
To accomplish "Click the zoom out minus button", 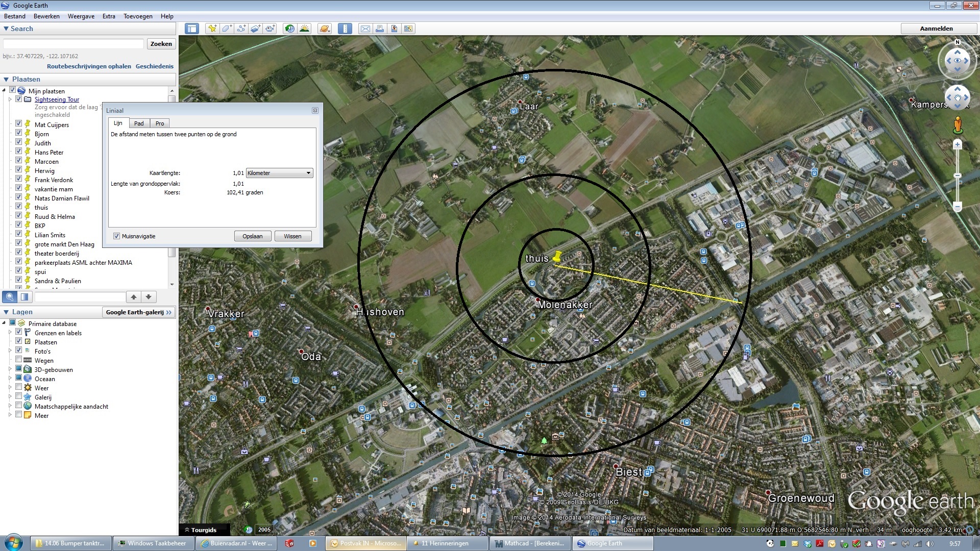I will (958, 207).
